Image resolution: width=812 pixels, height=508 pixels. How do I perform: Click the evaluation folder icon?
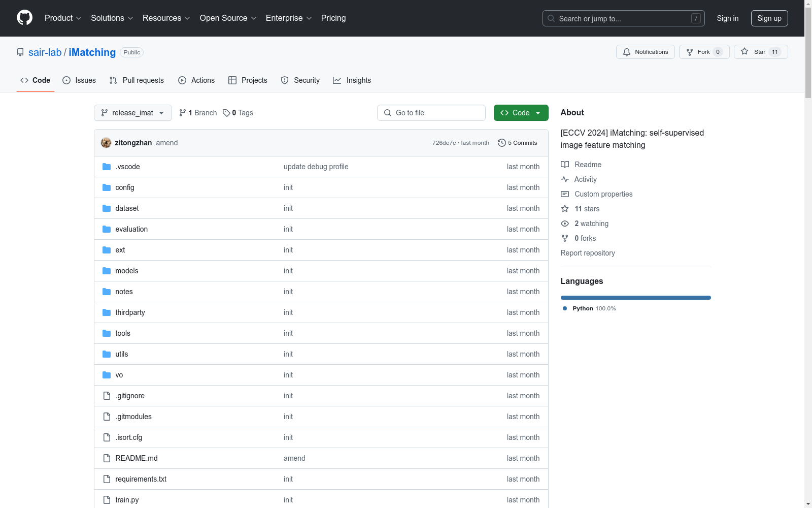107,229
